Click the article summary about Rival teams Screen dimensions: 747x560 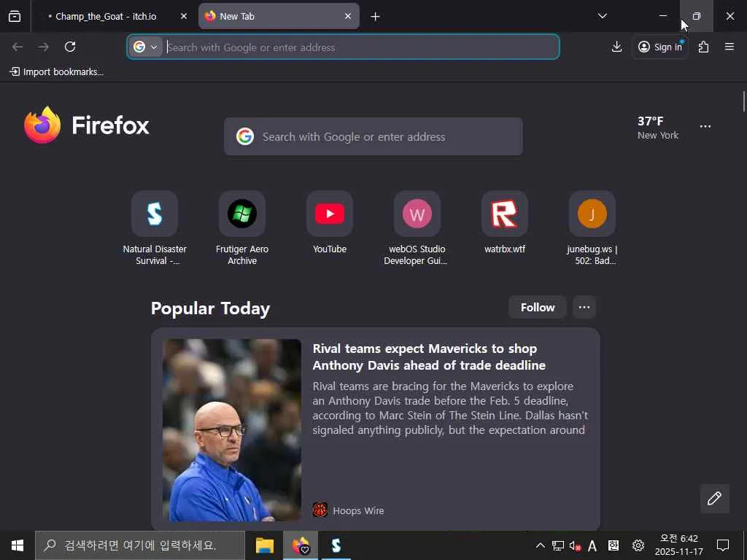pyautogui.click(x=450, y=408)
